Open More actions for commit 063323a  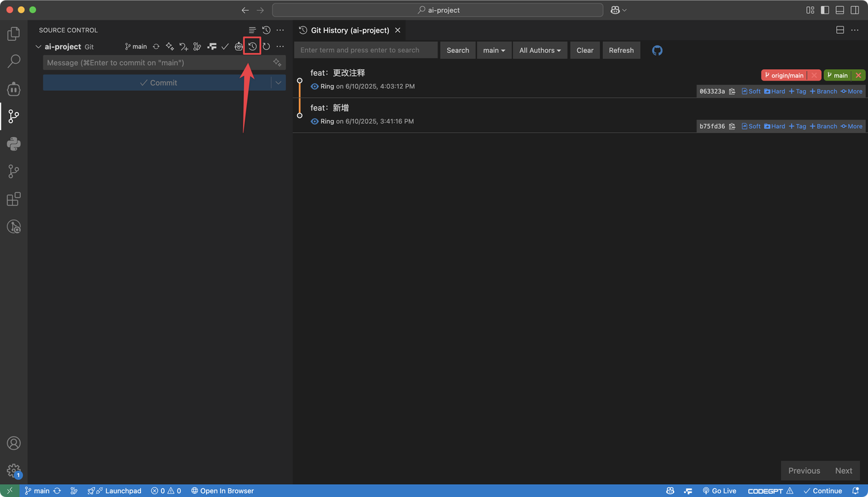click(x=852, y=92)
